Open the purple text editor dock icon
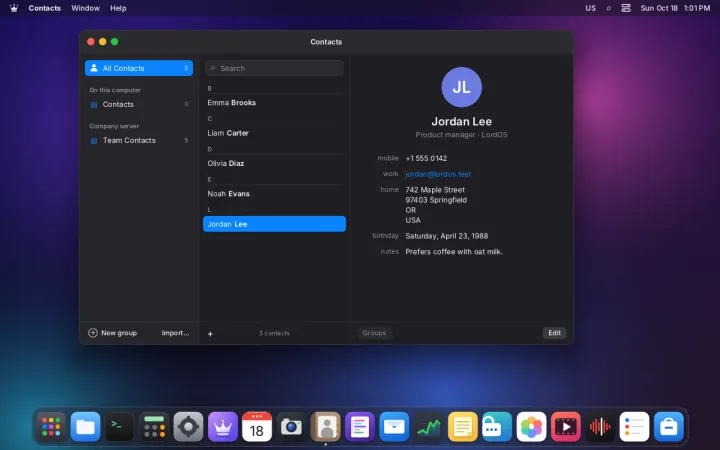The height and width of the screenshot is (450, 720). pos(360,427)
